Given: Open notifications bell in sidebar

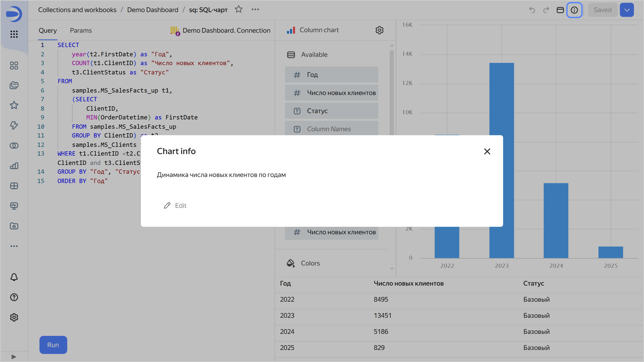Looking at the screenshot, I should coord(14,277).
